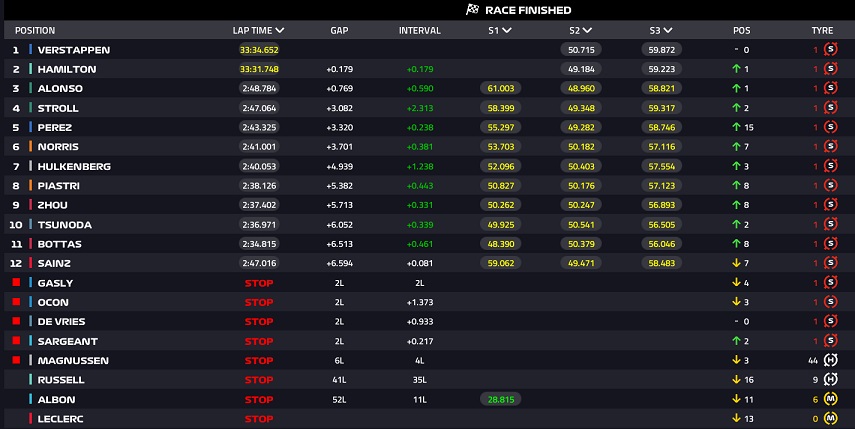Click Russell's hard tyre icon
Image resolution: width=855 pixels, height=429 pixels.
coord(830,380)
